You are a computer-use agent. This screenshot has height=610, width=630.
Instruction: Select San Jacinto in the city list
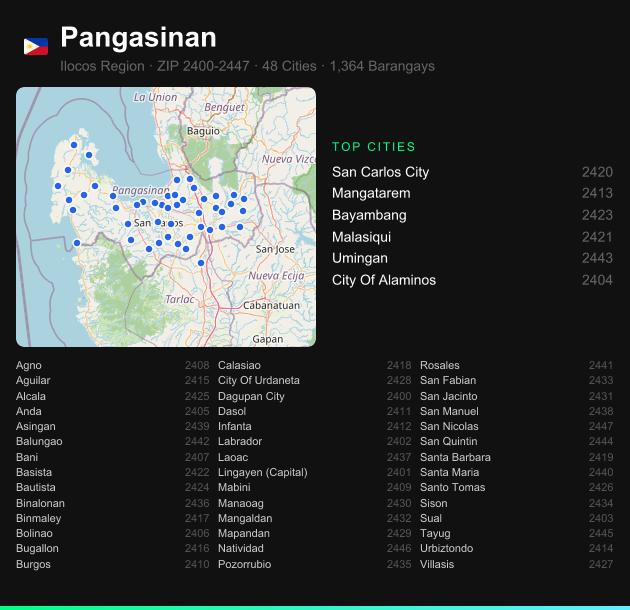click(517, 396)
